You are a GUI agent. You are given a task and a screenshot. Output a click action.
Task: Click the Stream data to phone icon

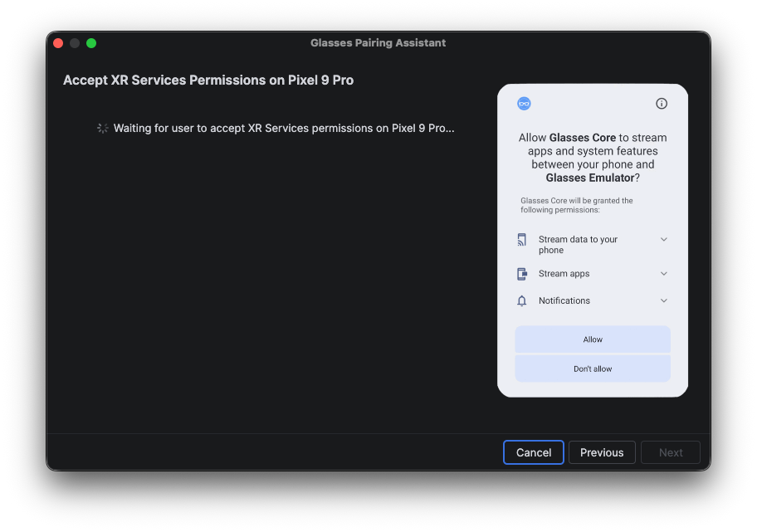click(x=522, y=240)
